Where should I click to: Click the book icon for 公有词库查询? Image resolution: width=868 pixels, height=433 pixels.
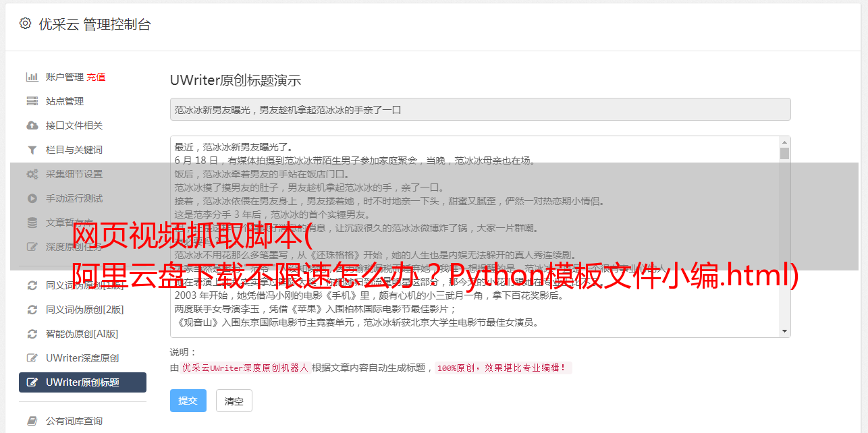[x=32, y=421]
